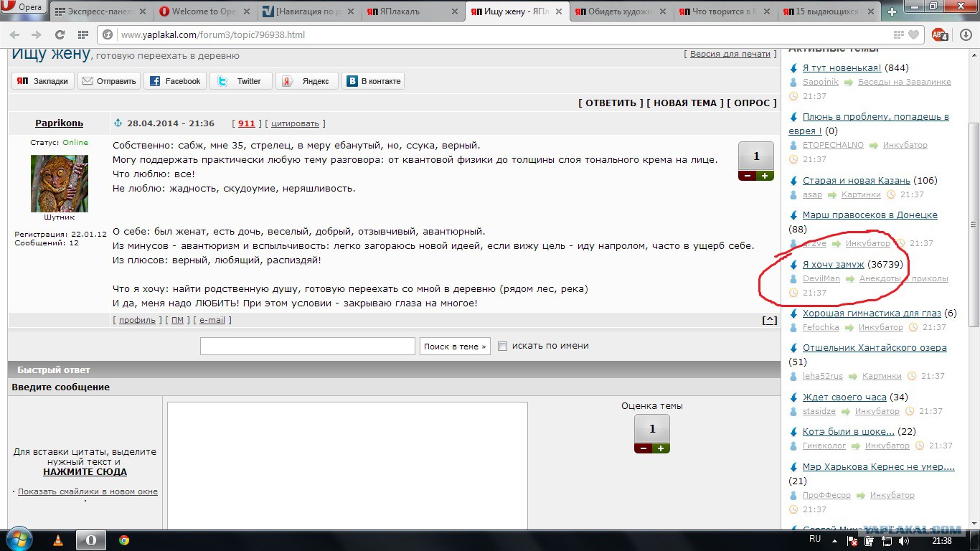Screen dimensions: 980x551
Task: Go forward to the next page
Action: (x=36, y=34)
